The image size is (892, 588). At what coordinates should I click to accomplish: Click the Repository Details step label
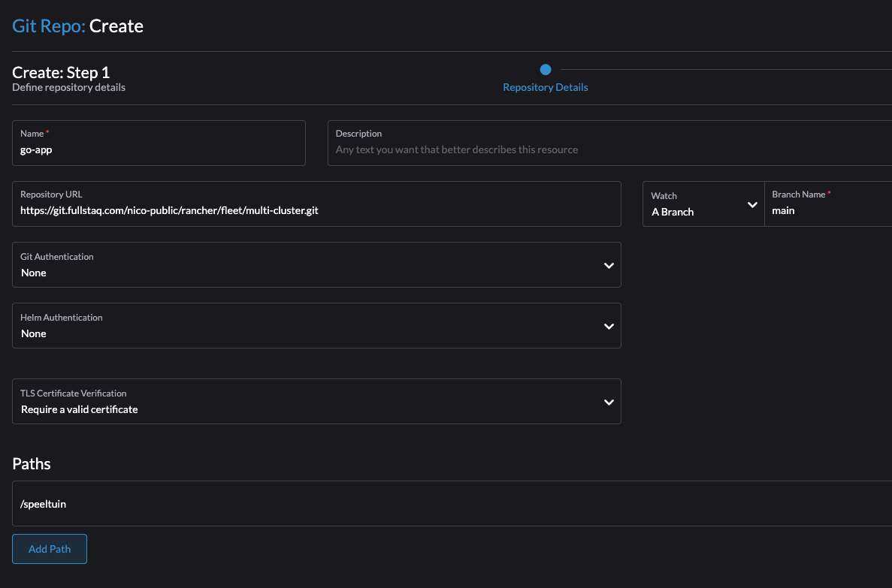(x=545, y=87)
